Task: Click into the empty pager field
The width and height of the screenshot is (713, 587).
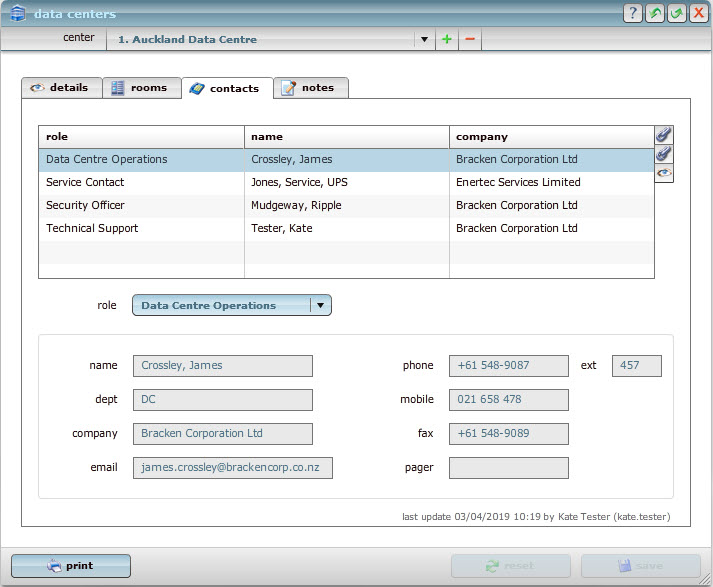Action: (508, 468)
